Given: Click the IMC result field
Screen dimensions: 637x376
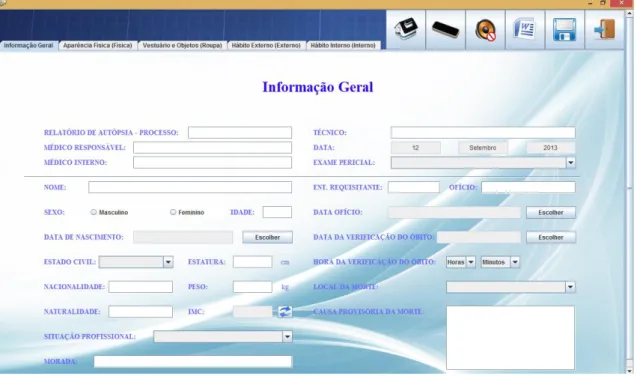Looking at the screenshot, I should pos(253,312).
